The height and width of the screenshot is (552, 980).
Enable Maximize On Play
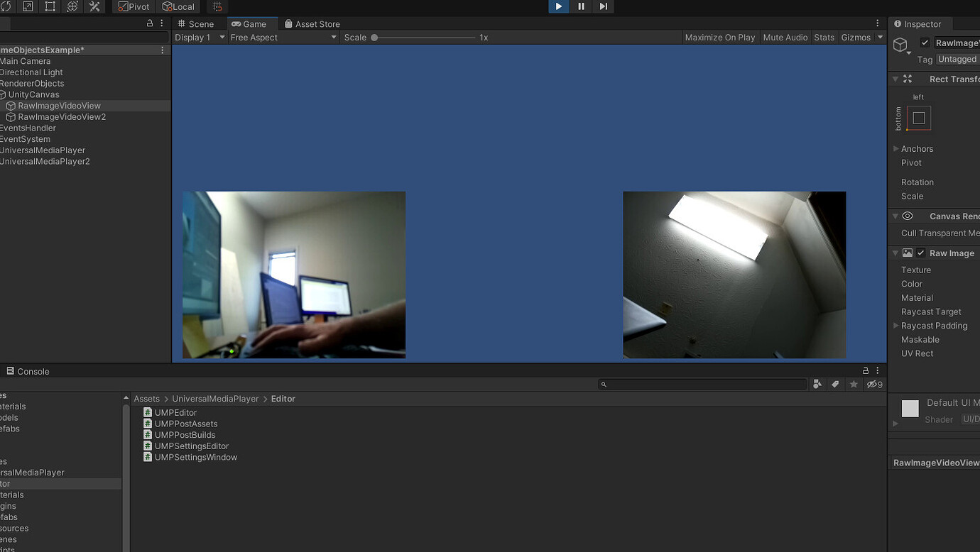click(x=720, y=37)
